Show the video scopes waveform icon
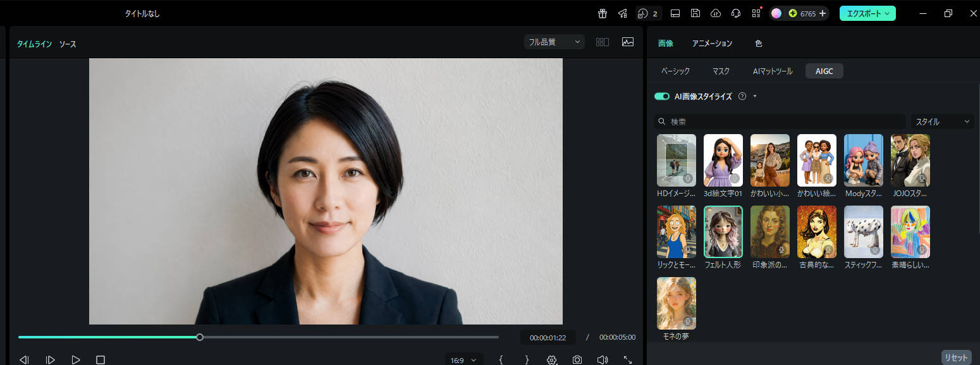 pos(628,42)
